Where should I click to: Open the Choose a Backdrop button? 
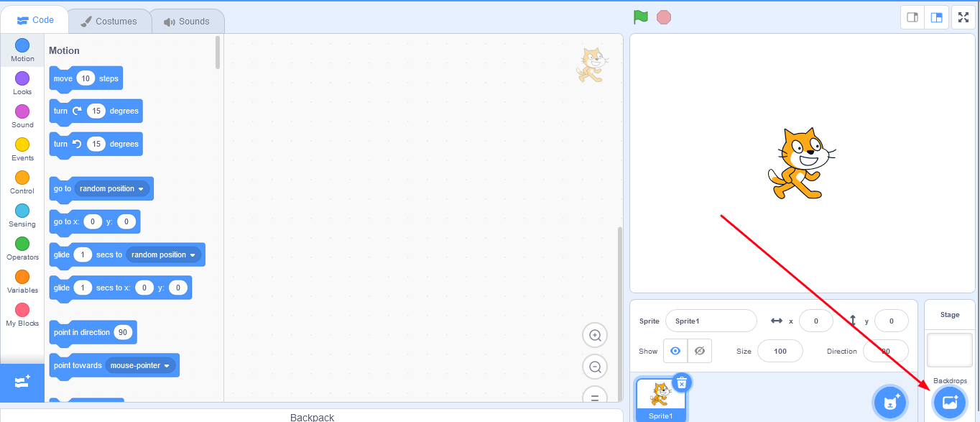point(950,403)
